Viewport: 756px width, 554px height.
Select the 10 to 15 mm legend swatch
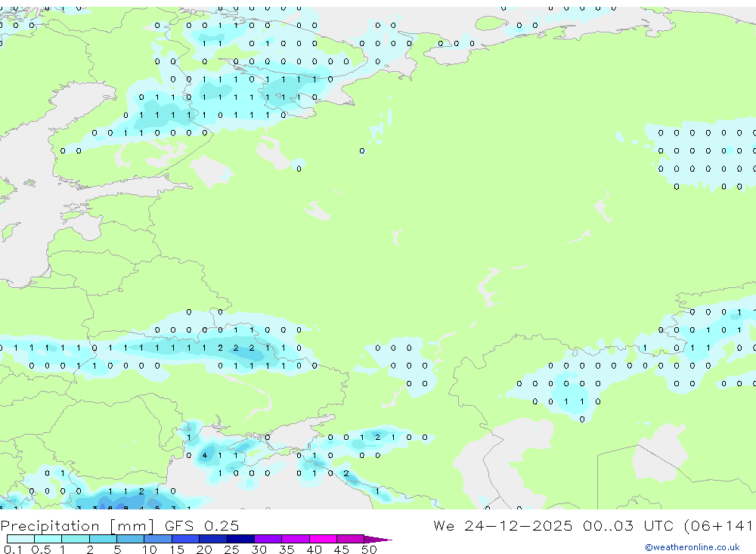158,539
